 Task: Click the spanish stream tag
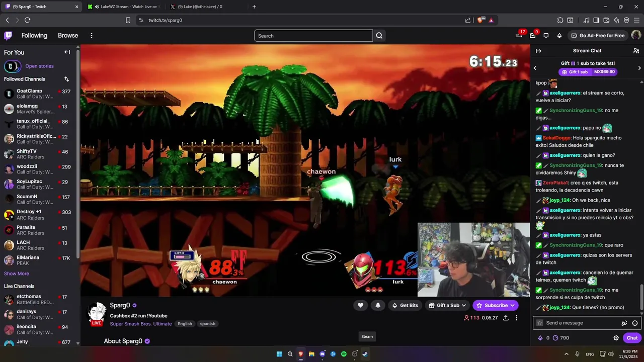coord(208,324)
